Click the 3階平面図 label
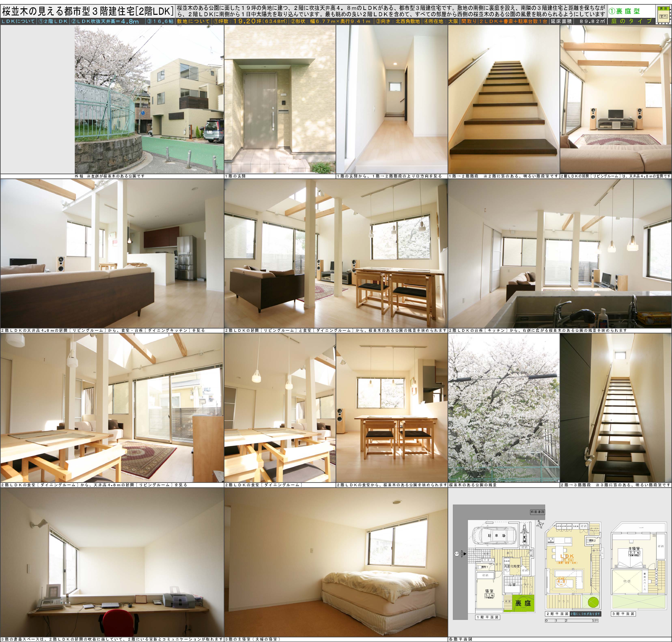 tap(624, 614)
